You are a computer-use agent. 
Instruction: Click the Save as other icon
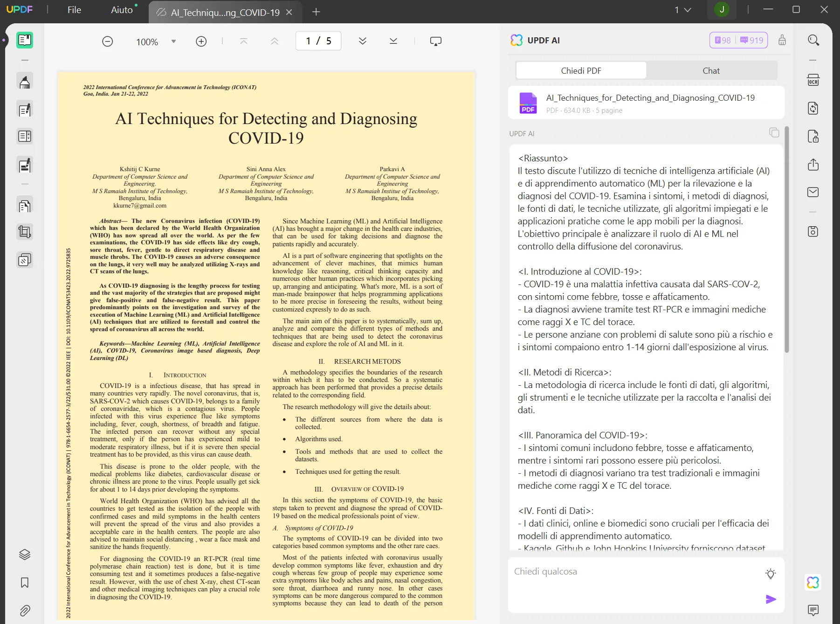coord(813,231)
